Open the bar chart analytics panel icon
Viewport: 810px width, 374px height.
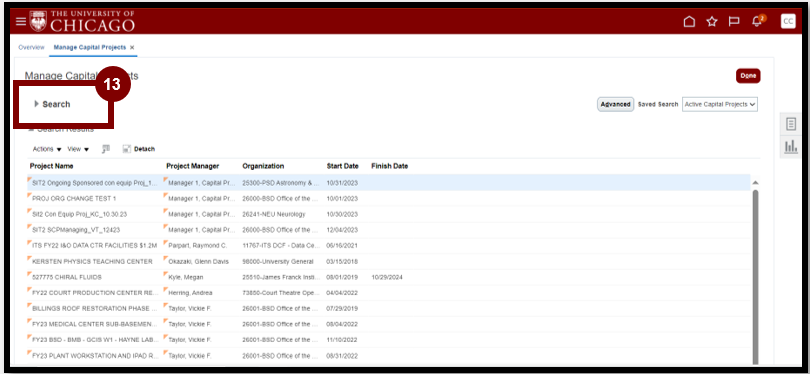(x=790, y=147)
